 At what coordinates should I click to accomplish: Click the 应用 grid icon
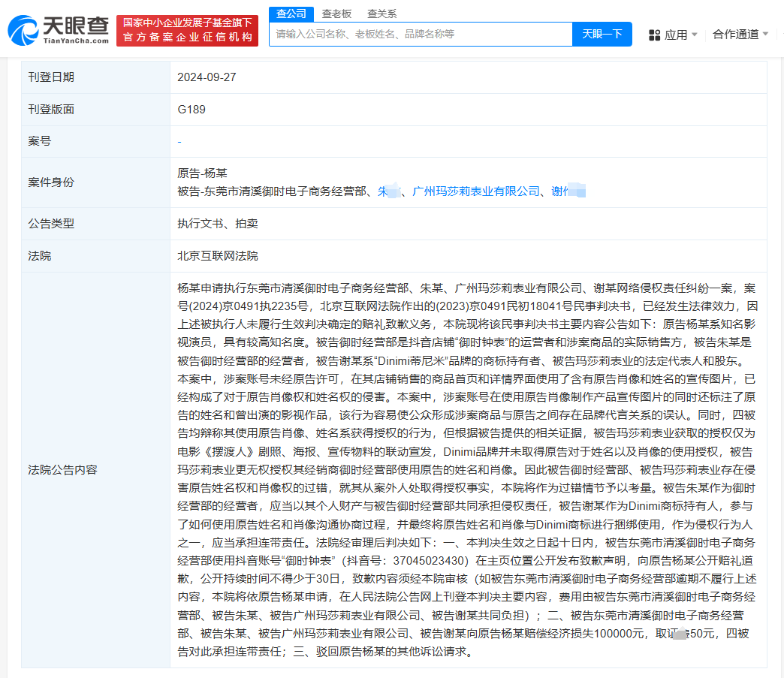[x=655, y=35]
